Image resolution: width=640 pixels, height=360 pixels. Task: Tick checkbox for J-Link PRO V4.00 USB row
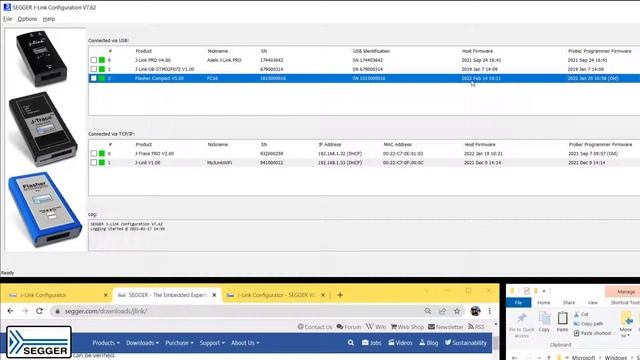pyautogui.click(x=93, y=60)
